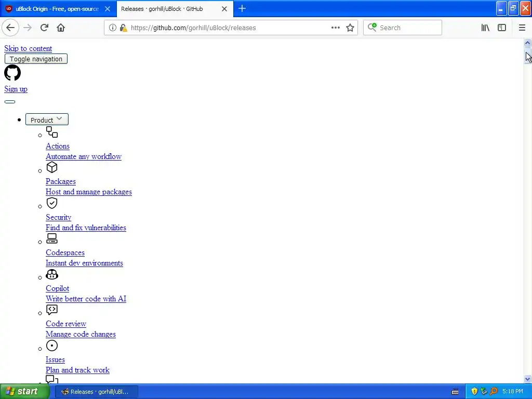Click the keyboard icon on taskbar

(455, 392)
